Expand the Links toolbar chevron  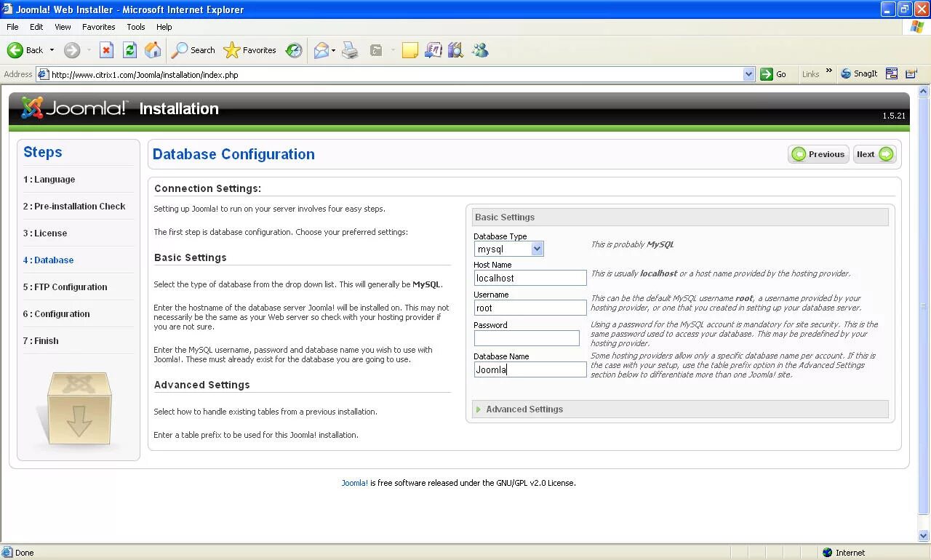point(828,71)
